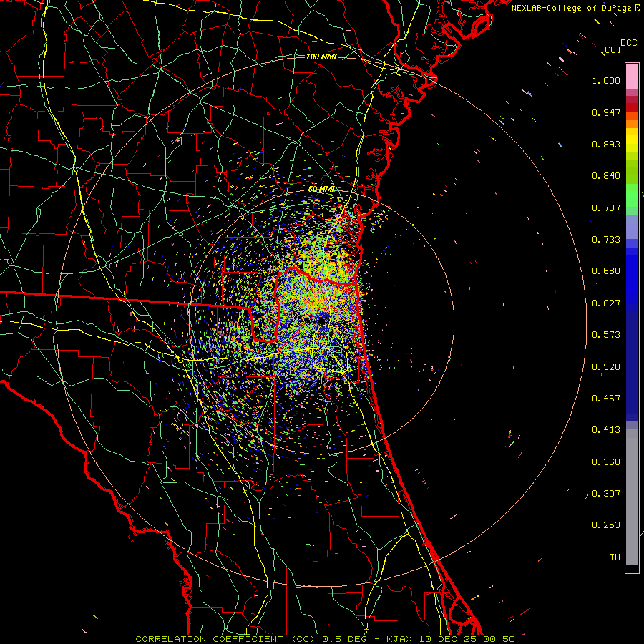Pick the pink swatch at color bar top
The width and height of the screenshot is (644, 644).
pyautogui.click(x=632, y=76)
